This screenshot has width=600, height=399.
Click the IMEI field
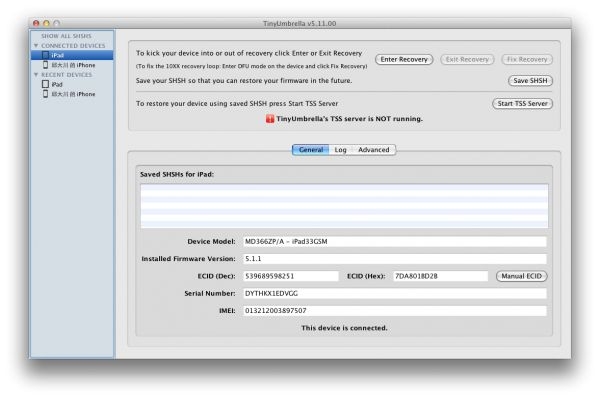tap(395, 311)
